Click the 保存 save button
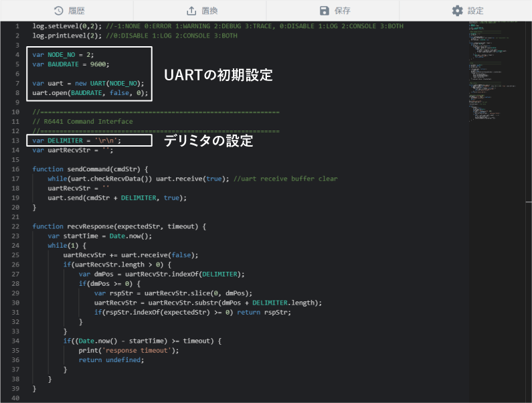 (333, 11)
